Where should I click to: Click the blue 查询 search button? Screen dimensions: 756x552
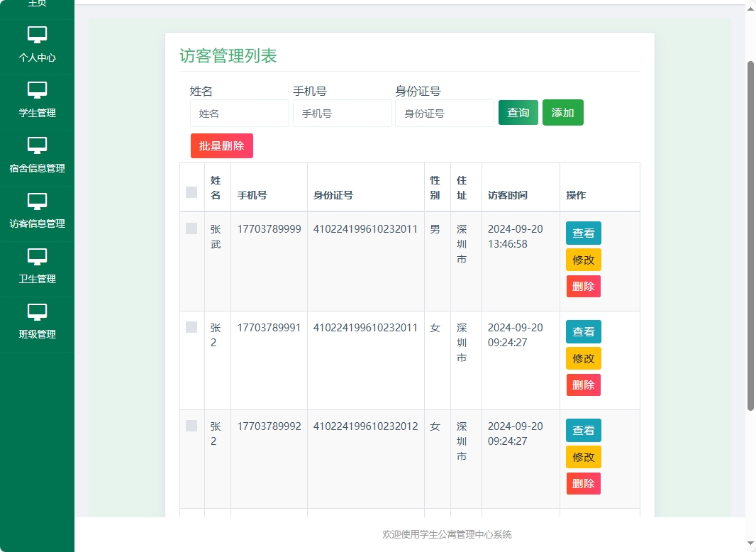(518, 112)
